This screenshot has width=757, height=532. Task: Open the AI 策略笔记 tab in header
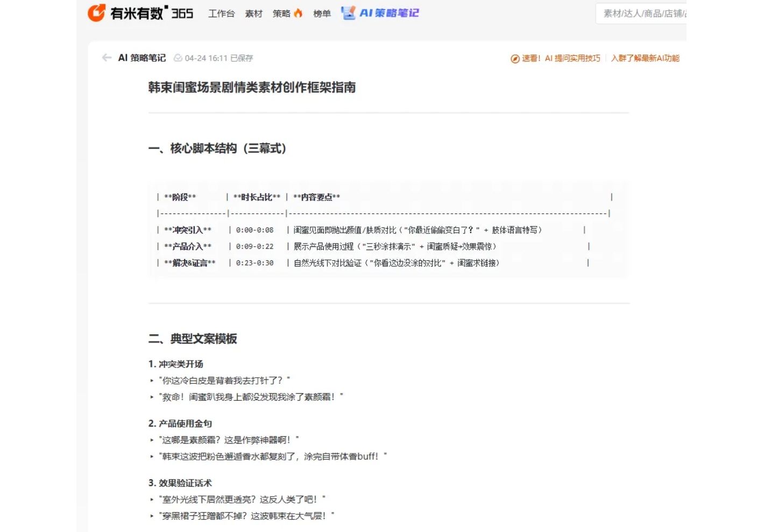389,13
